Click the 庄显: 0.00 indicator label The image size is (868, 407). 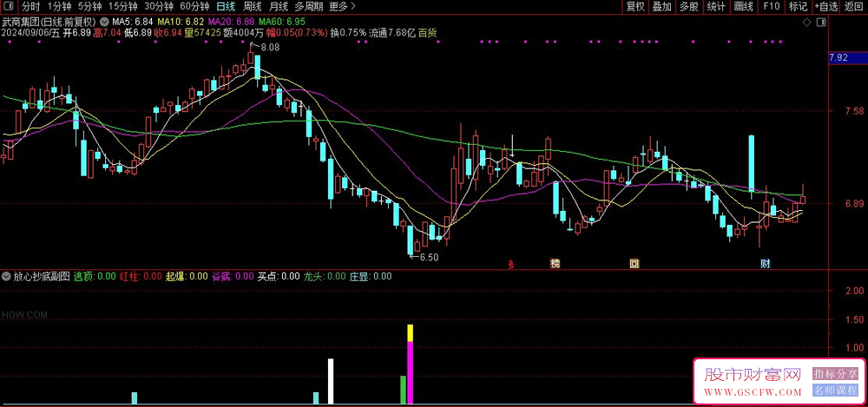[371, 276]
